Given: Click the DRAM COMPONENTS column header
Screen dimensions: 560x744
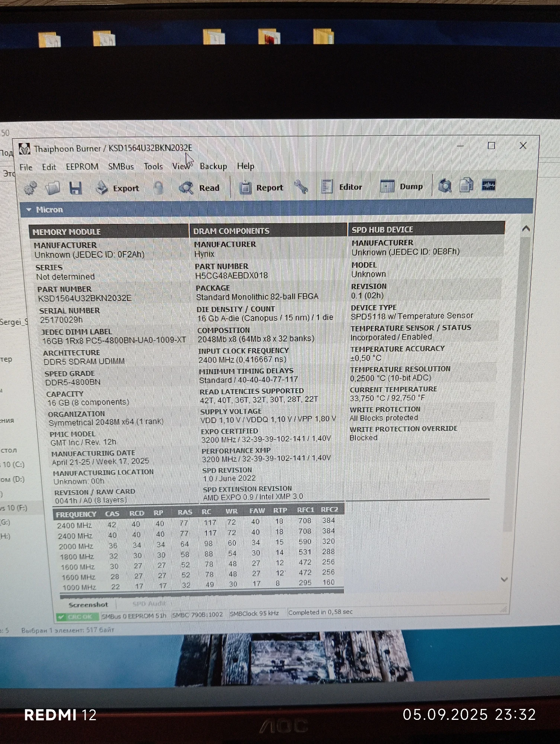Looking at the screenshot, I should (268, 230).
